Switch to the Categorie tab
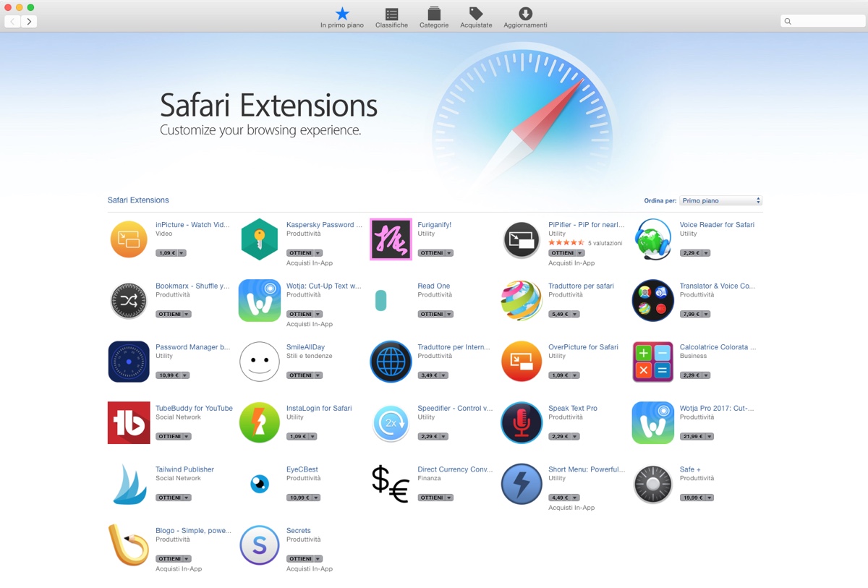868x588 pixels. point(434,16)
